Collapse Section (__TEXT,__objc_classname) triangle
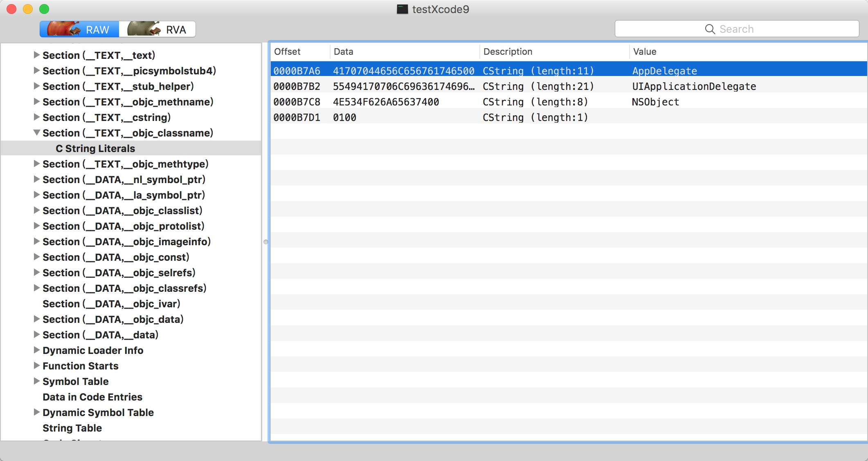Viewport: 868px width, 461px height. (36, 132)
